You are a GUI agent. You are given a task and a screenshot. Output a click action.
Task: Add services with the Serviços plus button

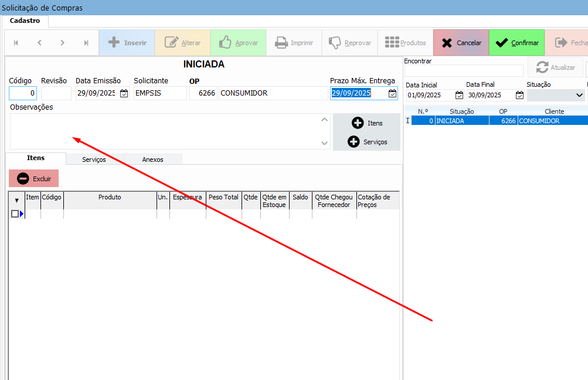[366, 142]
